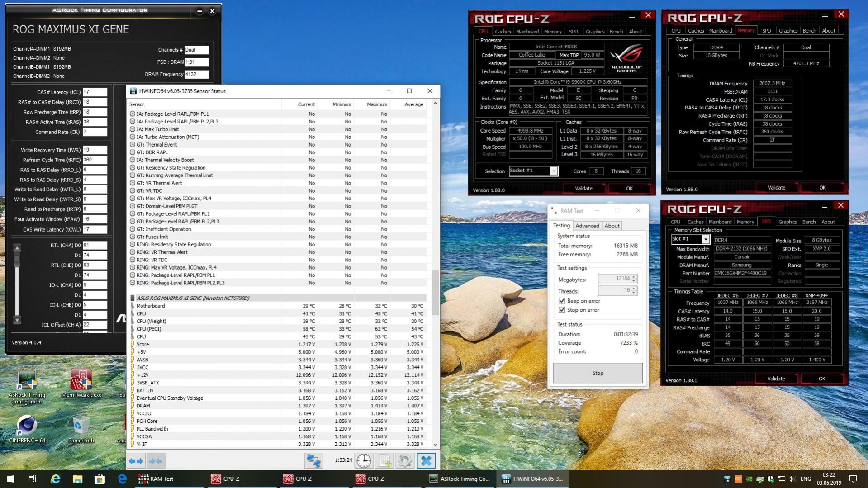Click the blue X close-sensors icon in HWiNFO
This screenshot has width=868, height=488.
pos(426,460)
